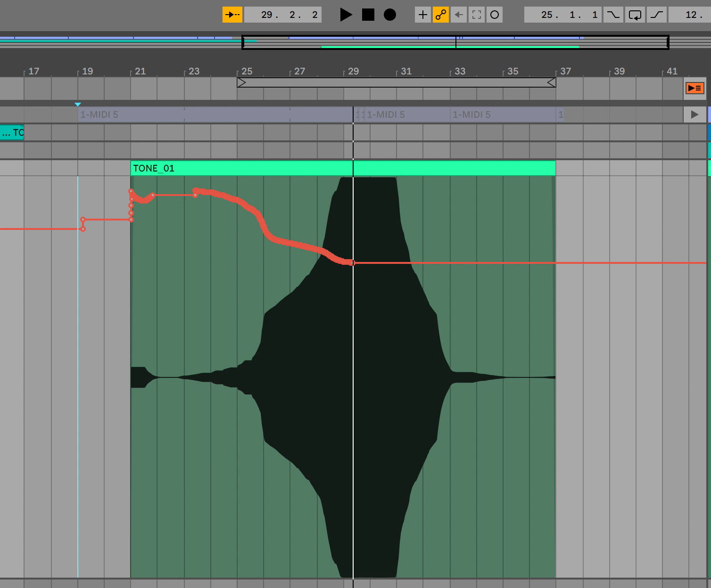The image size is (711, 588).
Task: Toggle Automation Arm button
Action: click(440, 15)
